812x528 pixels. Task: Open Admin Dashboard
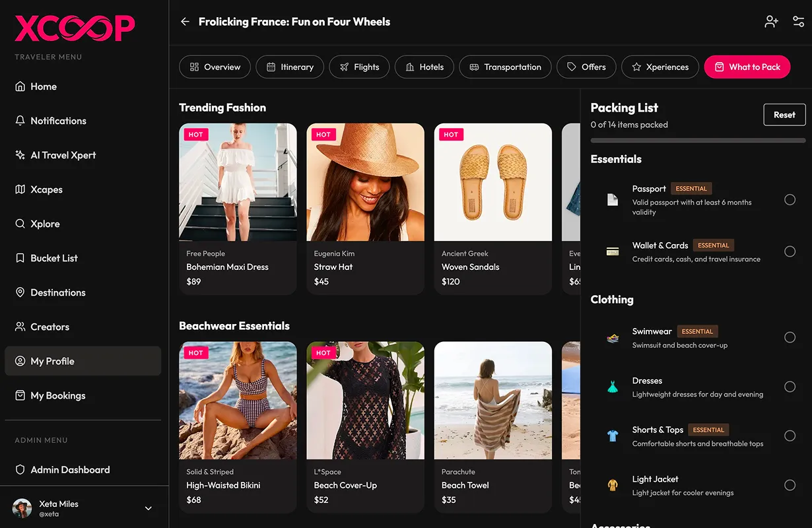tap(83, 470)
